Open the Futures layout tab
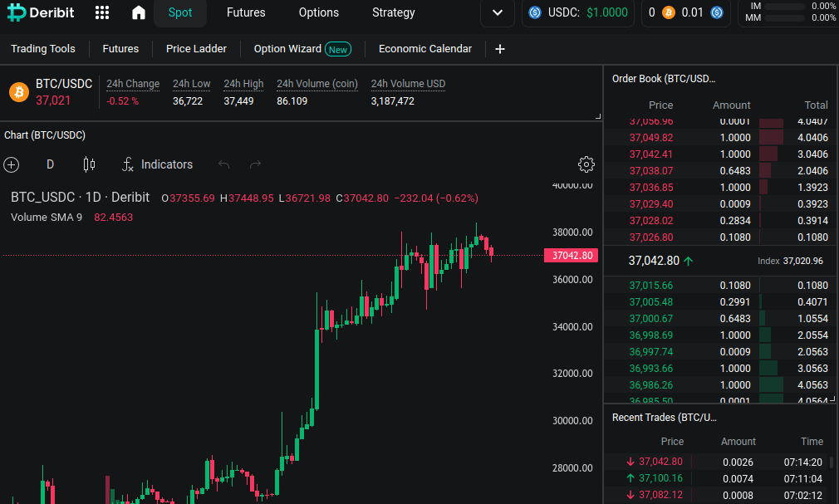 tap(120, 49)
